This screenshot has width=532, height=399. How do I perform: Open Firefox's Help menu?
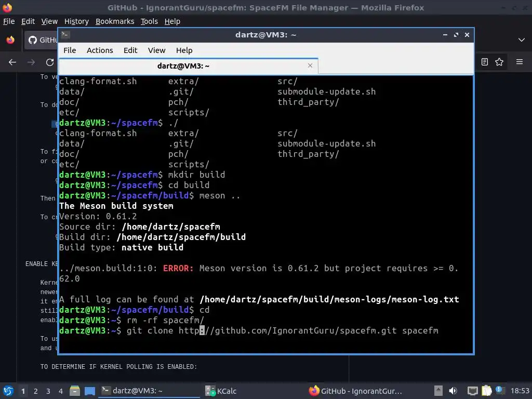(172, 21)
